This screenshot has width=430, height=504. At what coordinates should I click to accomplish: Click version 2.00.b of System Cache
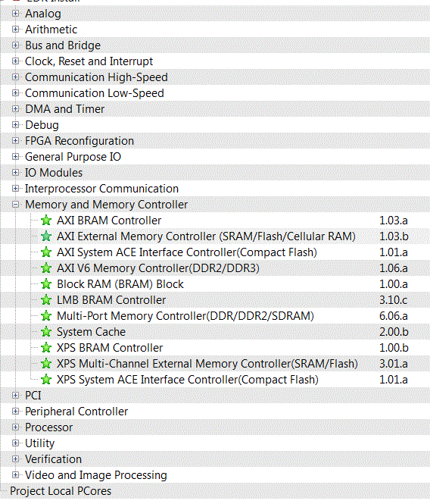click(x=394, y=332)
